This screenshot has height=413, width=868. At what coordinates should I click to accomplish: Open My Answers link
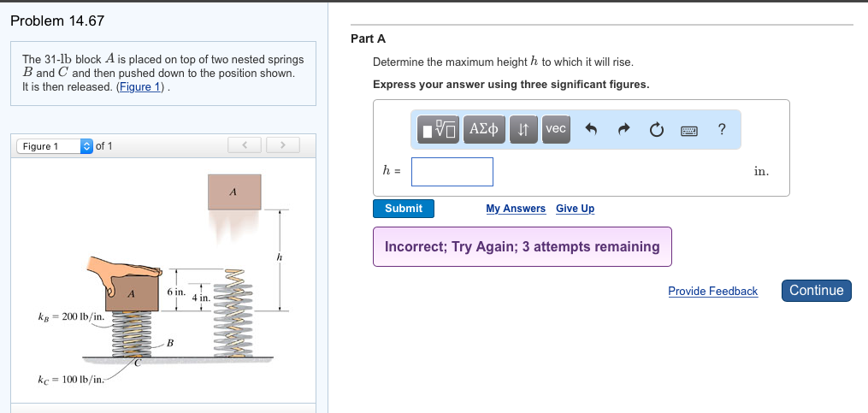pyautogui.click(x=516, y=209)
